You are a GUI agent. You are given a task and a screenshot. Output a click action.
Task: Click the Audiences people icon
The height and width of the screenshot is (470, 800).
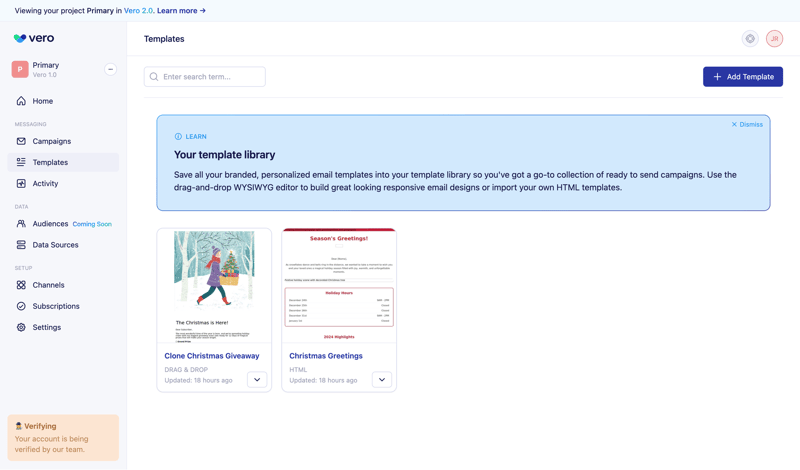coord(21,224)
